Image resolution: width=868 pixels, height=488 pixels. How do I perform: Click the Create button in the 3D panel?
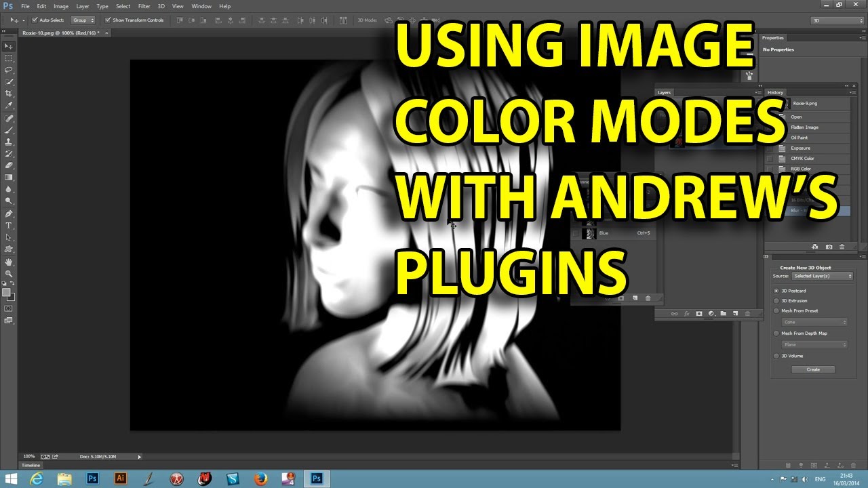(x=813, y=369)
